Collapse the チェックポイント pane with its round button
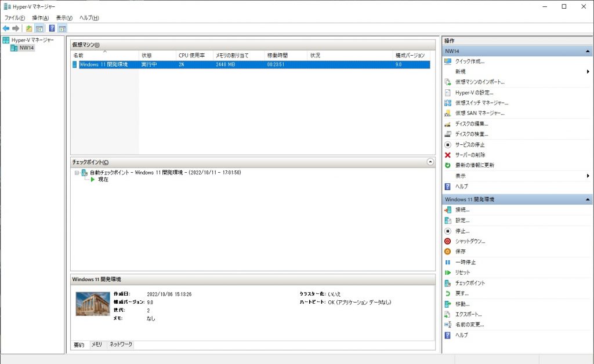Image resolution: width=594 pixels, height=364 pixels. [x=430, y=162]
